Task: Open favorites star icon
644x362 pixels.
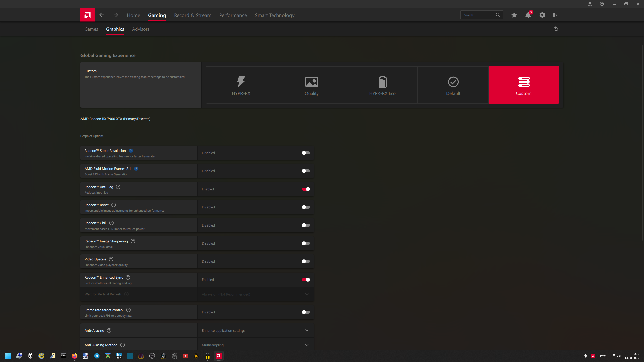Action: [514, 15]
